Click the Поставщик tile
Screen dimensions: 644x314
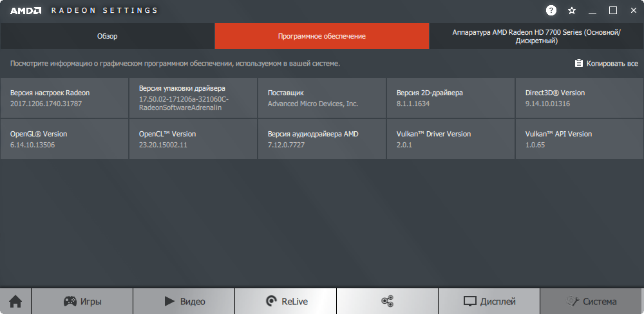coord(322,98)
